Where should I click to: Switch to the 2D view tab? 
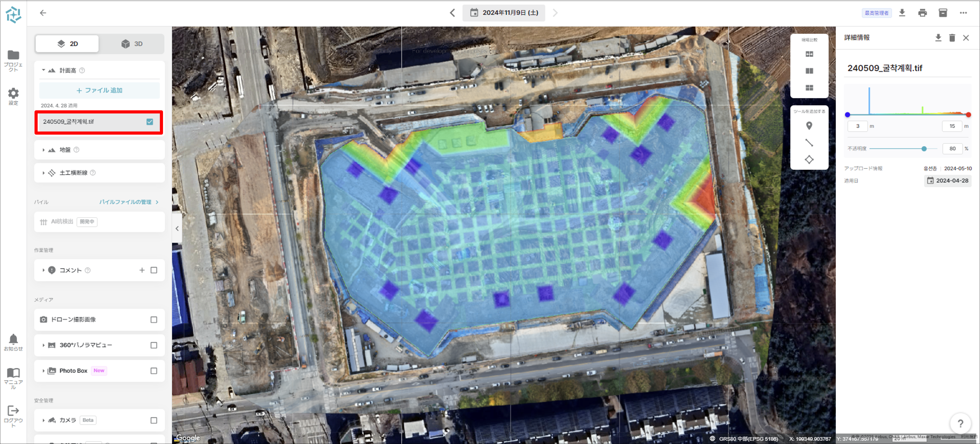[x=67, y=44]
